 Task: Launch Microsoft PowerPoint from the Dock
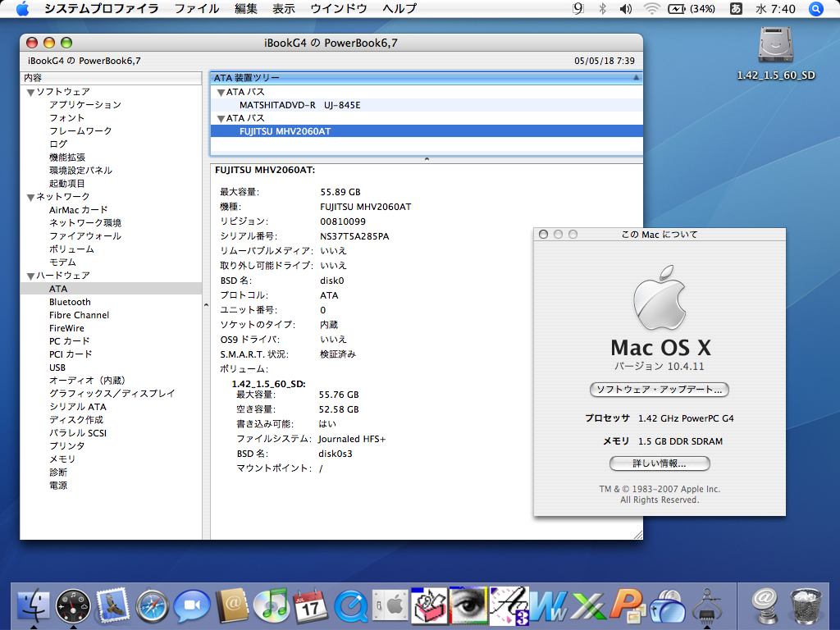click(x=628, y=606)
